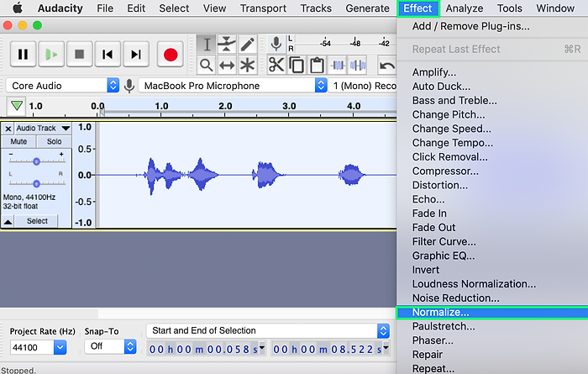The height and width of the screenshot is (374, 588).
Task: Open the Analyze menu
Action: (465, 8)
